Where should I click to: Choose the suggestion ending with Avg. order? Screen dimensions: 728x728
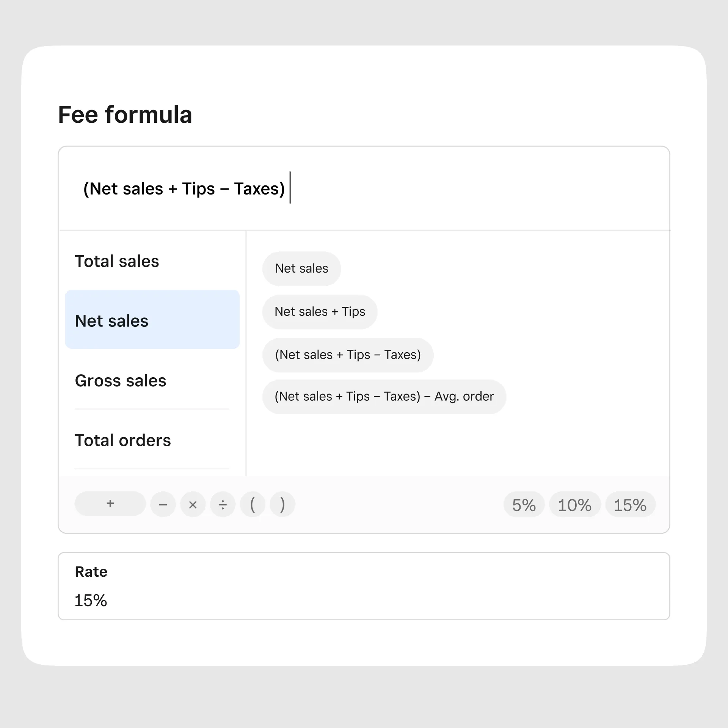pos(384,397)
